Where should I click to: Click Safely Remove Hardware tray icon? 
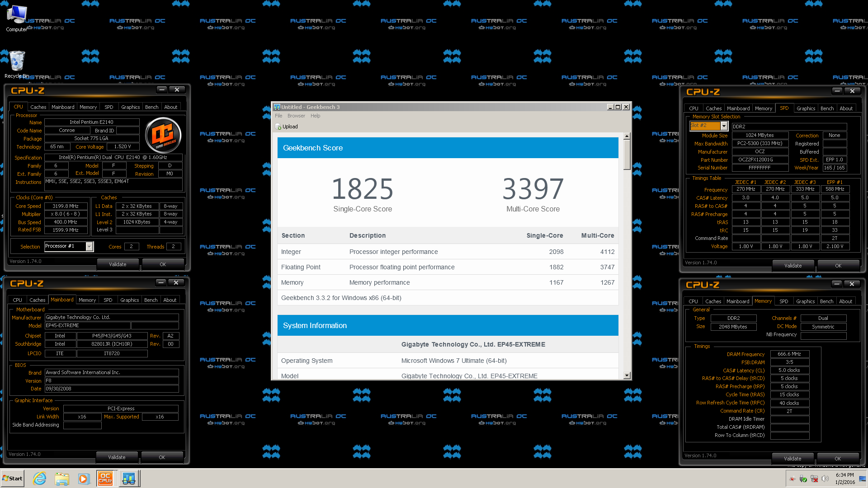point(803,479)
